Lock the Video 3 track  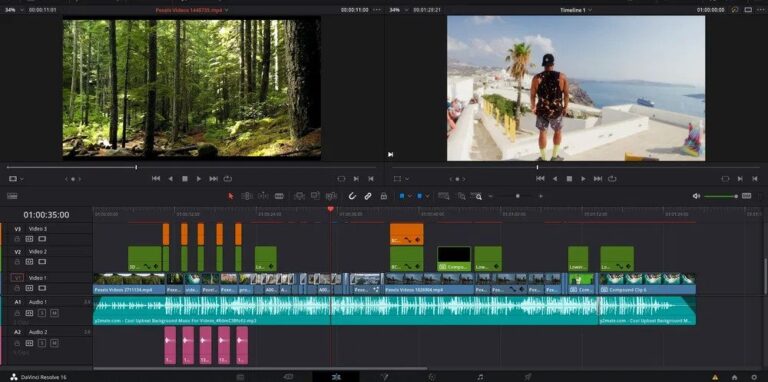coord(17,239)
